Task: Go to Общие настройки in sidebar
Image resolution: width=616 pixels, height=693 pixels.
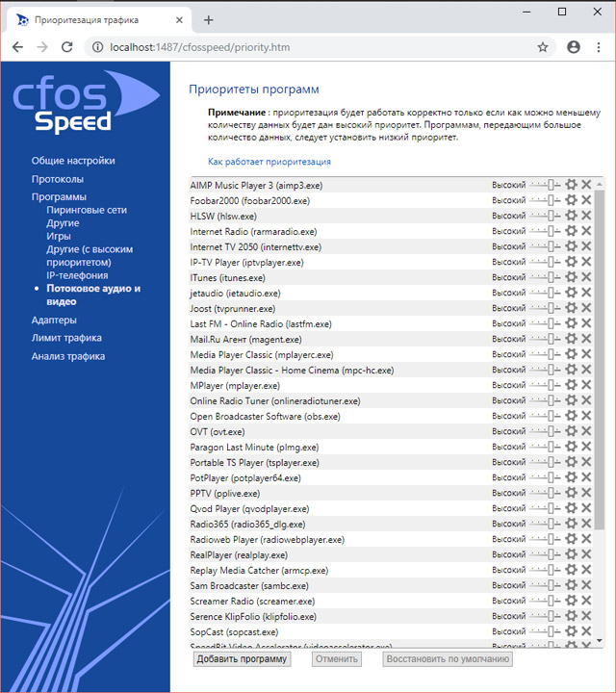Action: point(73,161)
